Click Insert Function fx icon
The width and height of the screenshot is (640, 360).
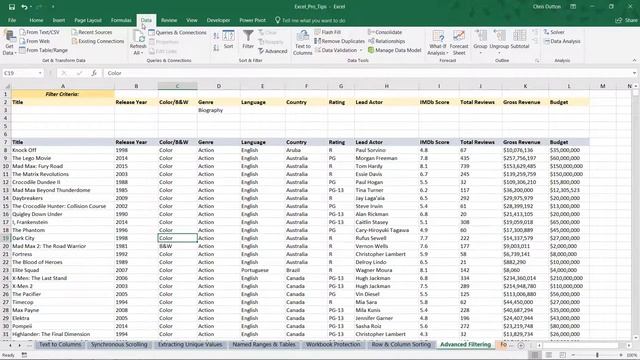(94, 73)
